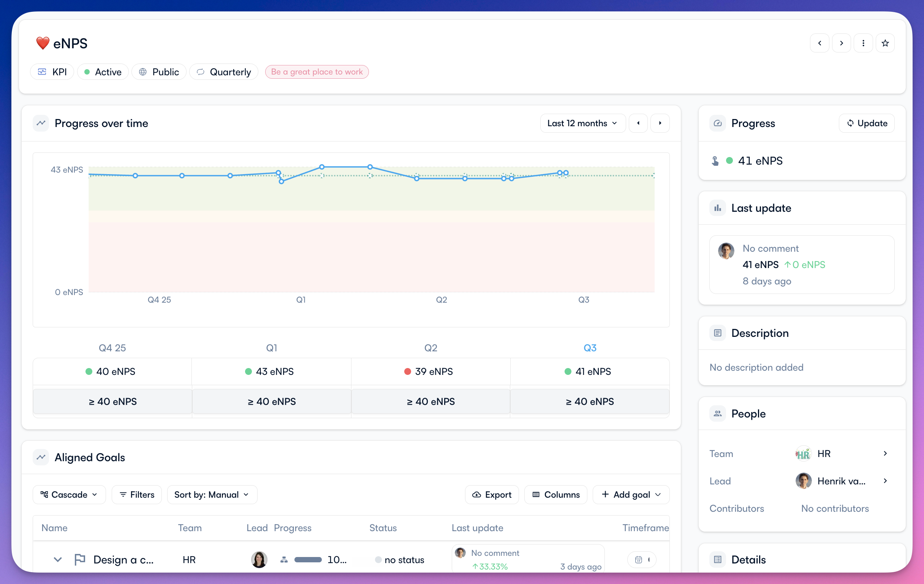Expand the Lead Henrik row chevron
Image resolution: width=924 pixels, height=584 pixels.
[885, 481]
